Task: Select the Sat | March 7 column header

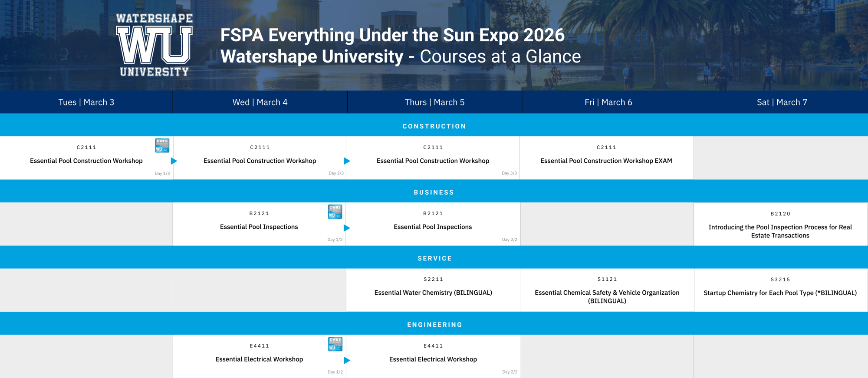Action: 782,102
